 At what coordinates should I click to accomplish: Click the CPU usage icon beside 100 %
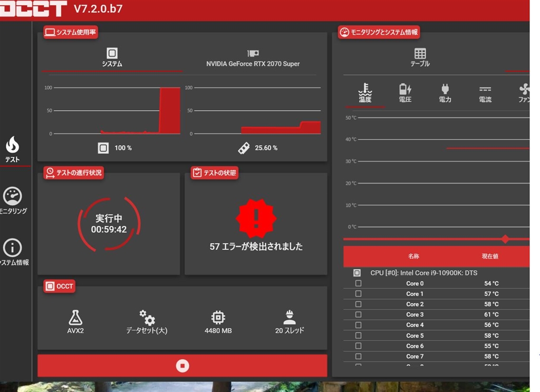103,148
